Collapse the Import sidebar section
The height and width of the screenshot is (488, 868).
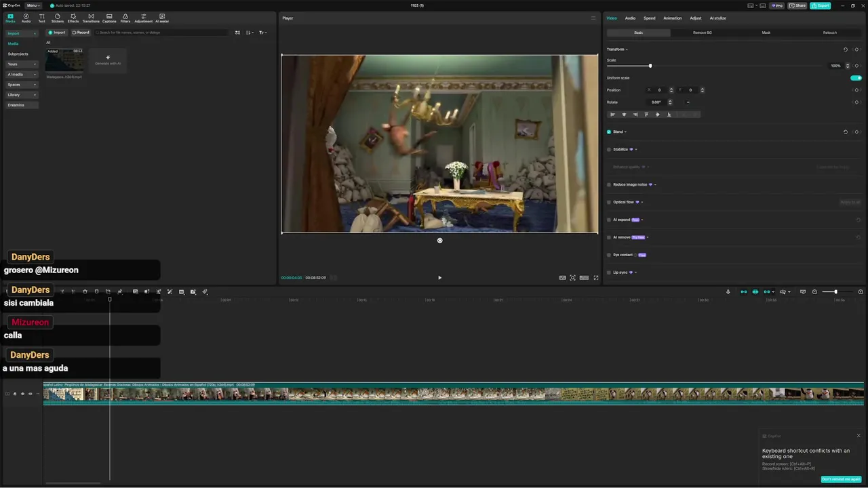(x=22, y=33)
